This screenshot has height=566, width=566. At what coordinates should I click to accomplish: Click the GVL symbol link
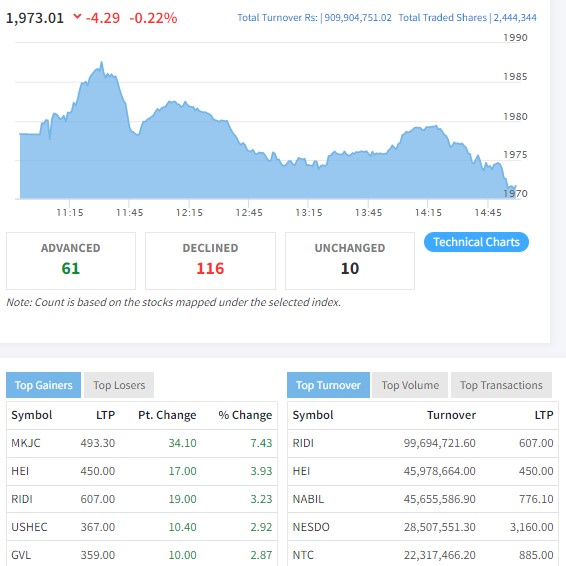(x=21, y=555)
